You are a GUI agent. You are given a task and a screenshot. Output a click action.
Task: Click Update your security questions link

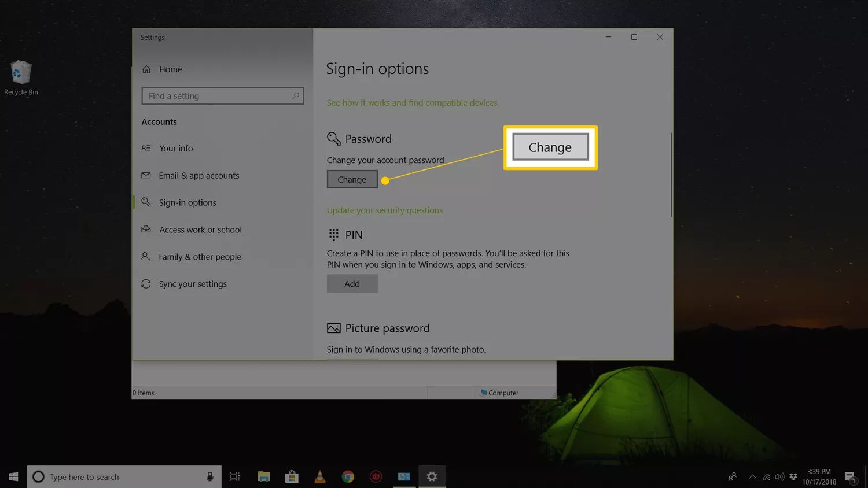click(x=385, y=210)
